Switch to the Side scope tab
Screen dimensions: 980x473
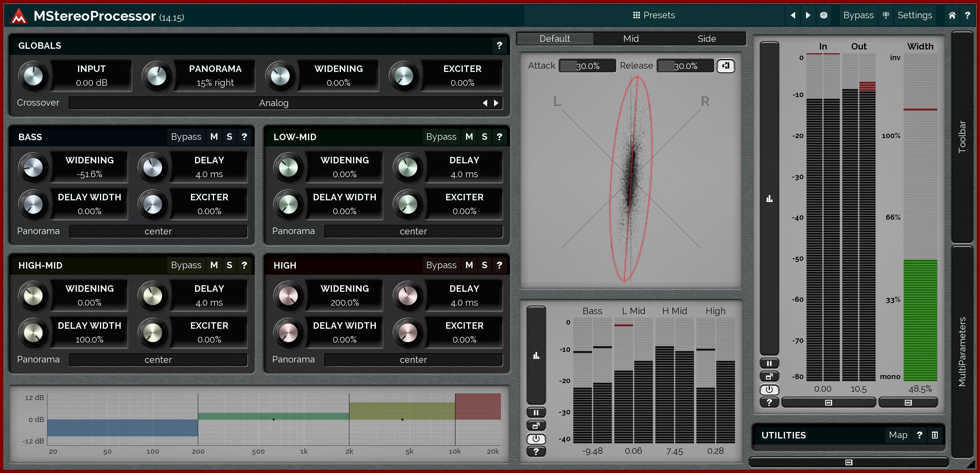pos(707,39)
